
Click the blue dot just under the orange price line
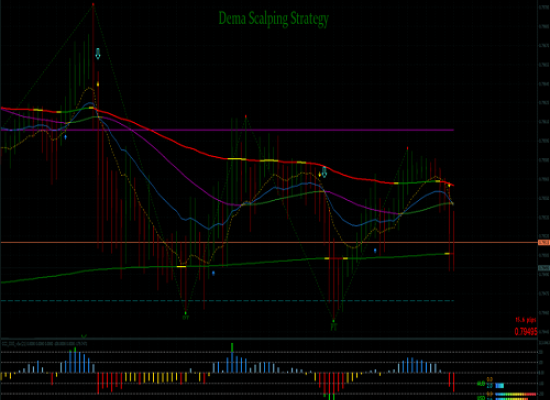(x=375, y=251)
